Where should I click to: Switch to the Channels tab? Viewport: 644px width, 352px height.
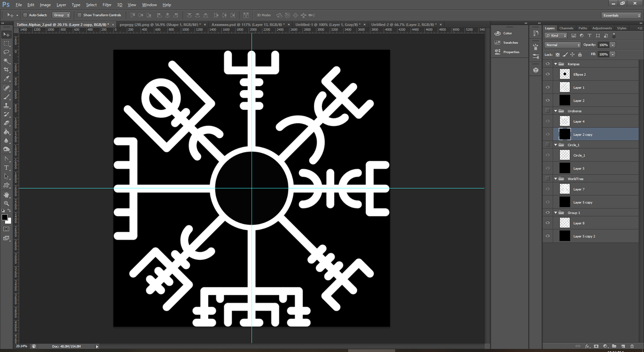pos(566,28)
